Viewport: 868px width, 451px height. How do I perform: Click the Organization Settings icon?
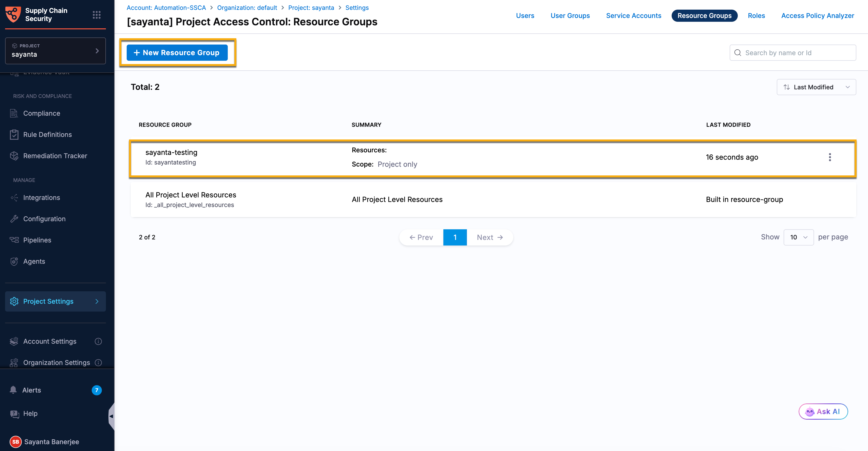[x=14, y=362]
